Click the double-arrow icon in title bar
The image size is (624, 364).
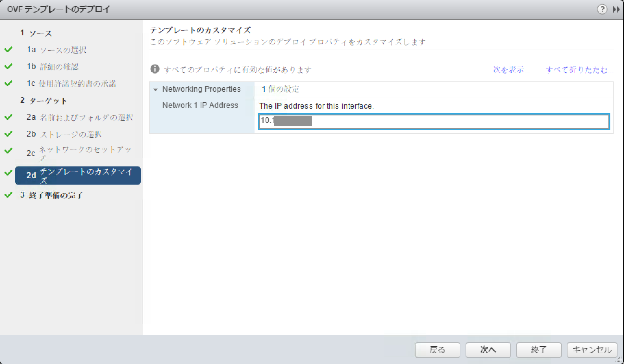(616, 9)
